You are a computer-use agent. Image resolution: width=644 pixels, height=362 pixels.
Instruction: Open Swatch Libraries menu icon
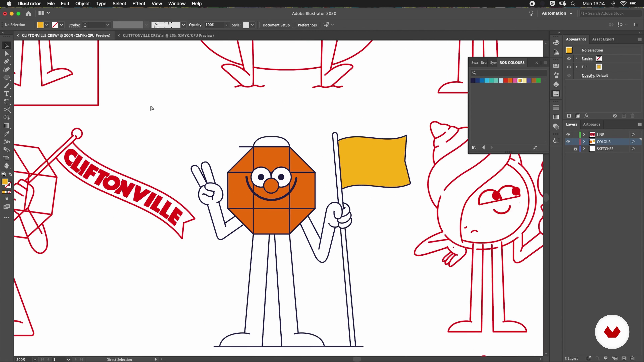(474, 147)
